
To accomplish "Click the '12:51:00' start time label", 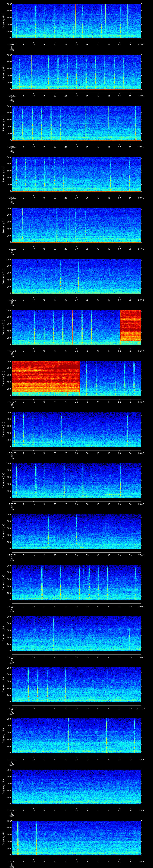I will pos(12,300).
